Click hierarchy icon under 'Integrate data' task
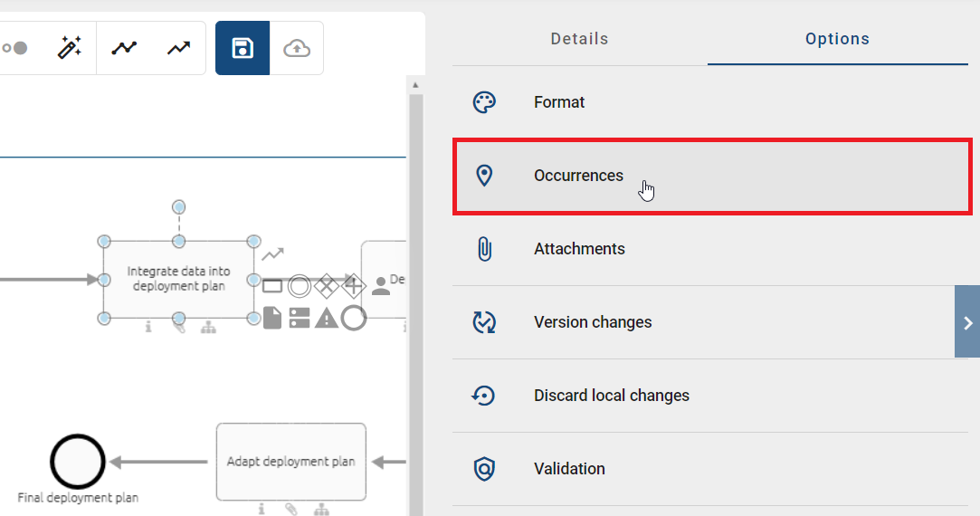Viewport: 980px width, 516px height. point(209,327)
